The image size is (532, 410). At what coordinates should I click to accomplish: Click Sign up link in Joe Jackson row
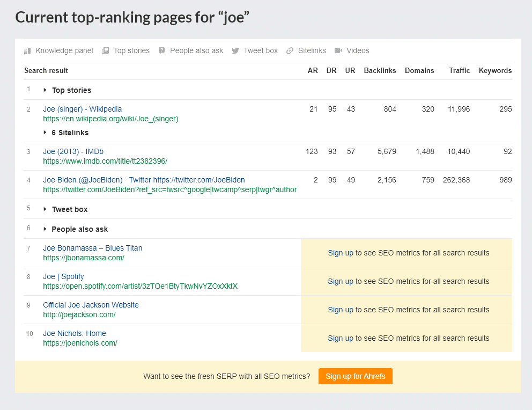pyautogui.click(x=341, y=310)
